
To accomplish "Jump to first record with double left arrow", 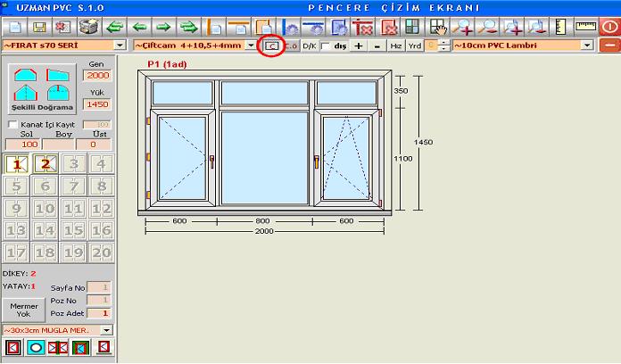I will (x=115, y=28).
